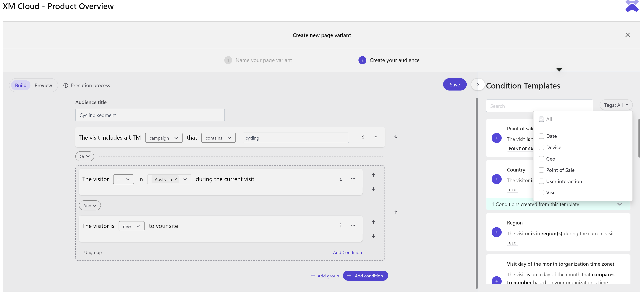This screenshot has height=294, width=644.
Task: Open more options on new visitor condition
Action: click(353, 225)
